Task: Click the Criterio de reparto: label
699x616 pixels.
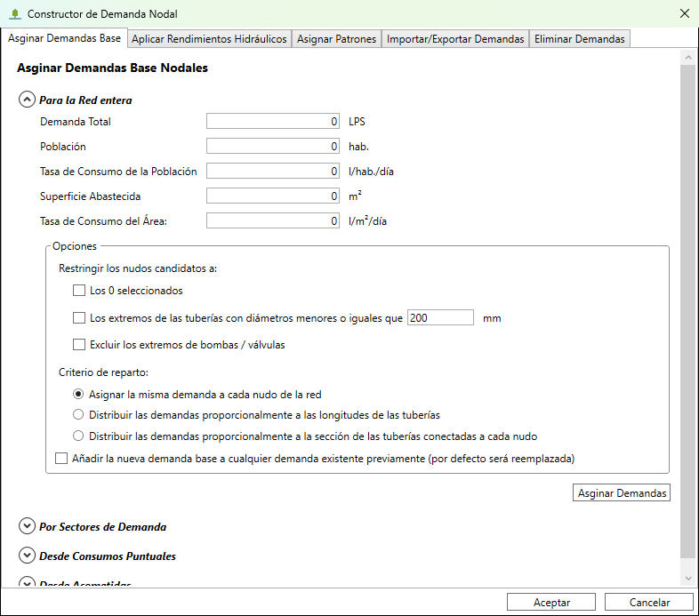Action: click(x=103, y=372)
